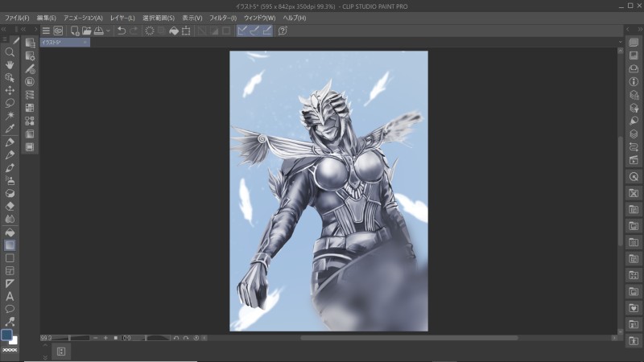Select the Gradient tool
This screenshot has width=644, height=362.
click(10, 245)
